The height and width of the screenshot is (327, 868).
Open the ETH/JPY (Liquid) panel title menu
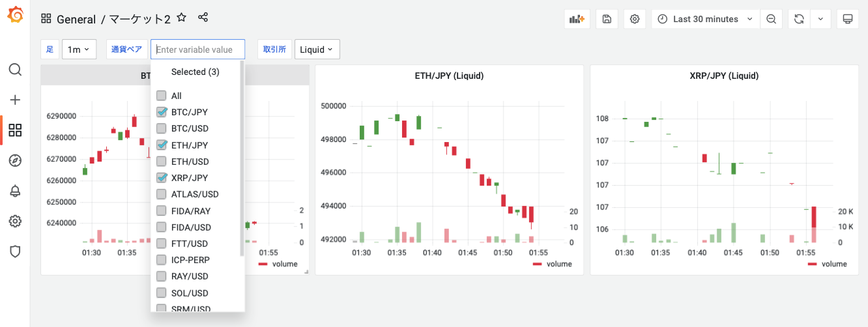pyautogui.click(x=449, y=76)
